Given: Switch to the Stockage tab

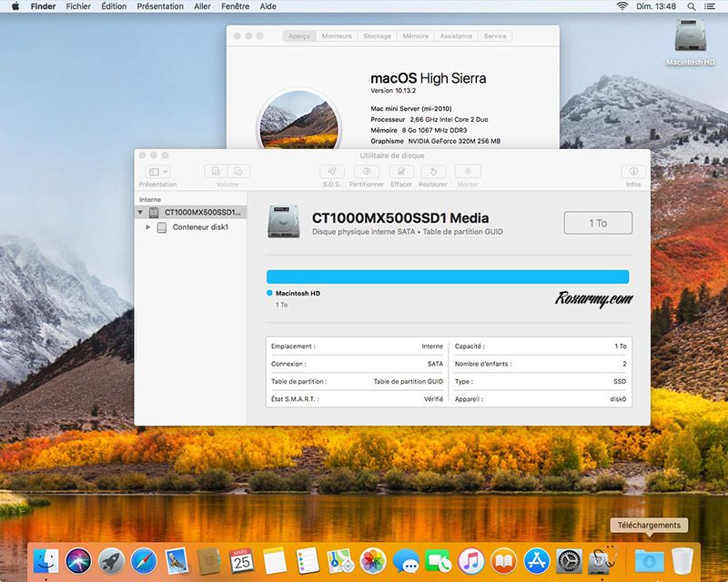Looking at the screenshot, I should coord(377,36).
